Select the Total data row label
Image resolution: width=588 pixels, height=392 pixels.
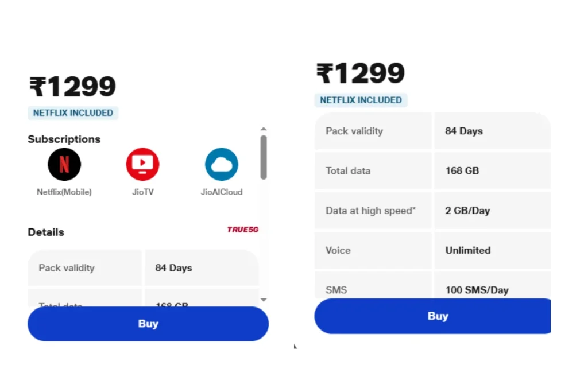348,171
